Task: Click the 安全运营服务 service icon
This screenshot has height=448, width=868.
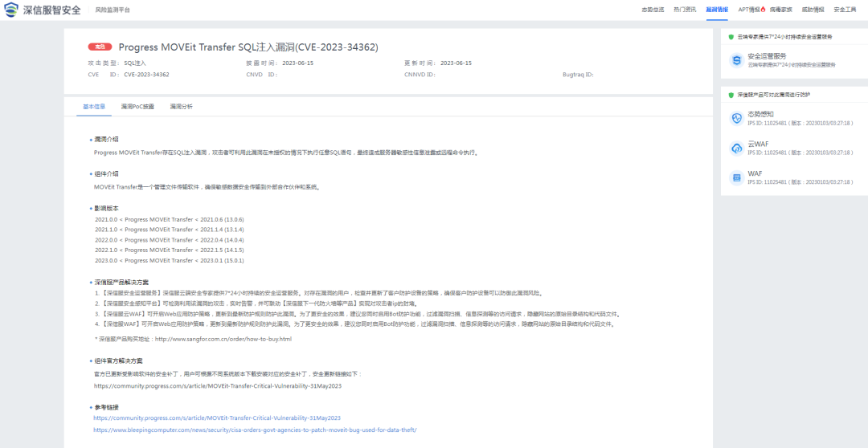Action: pos(736,60)
